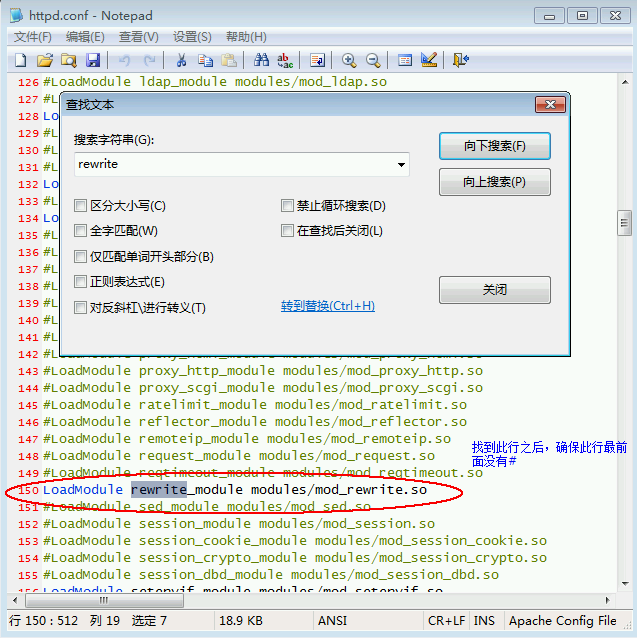The image size is (637, 638).
Task: Click the Notepad app icon in title bar
Action: pos(17,15)
